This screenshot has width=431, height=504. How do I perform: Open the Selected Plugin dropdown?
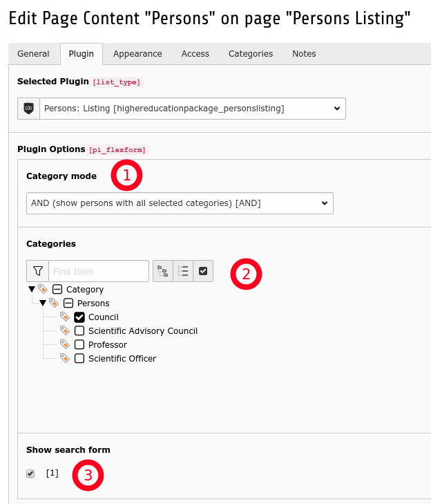pos(192,109)
